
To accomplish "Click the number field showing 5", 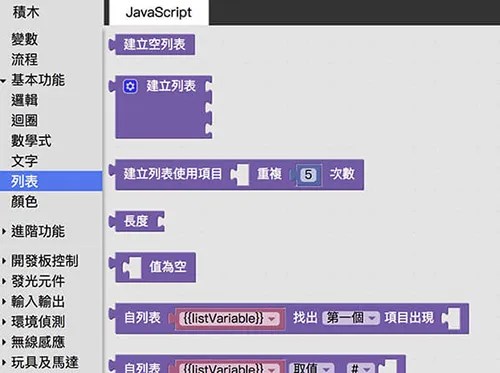I will pos(308,175).
